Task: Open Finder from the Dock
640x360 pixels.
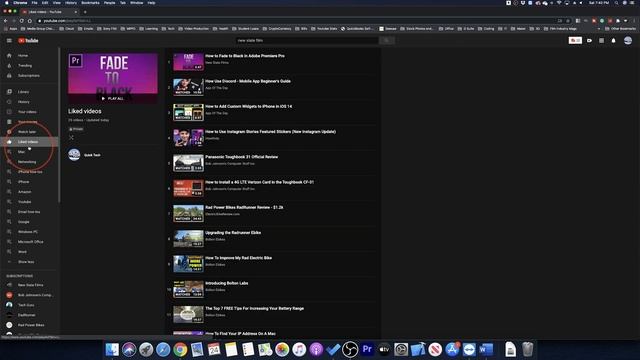Action: pos(112,349)
